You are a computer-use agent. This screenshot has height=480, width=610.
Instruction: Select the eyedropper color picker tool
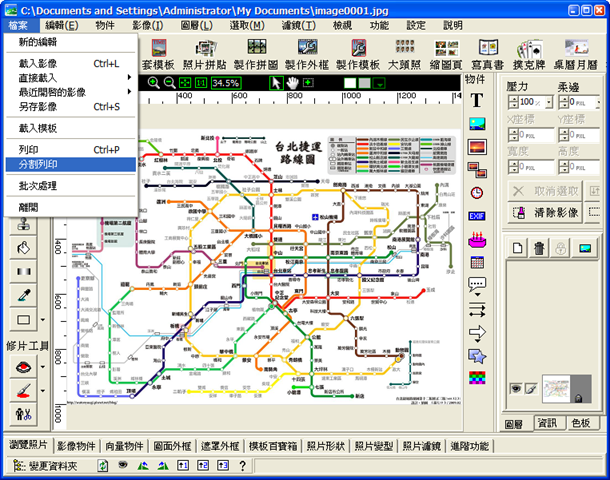coord(24,295)
